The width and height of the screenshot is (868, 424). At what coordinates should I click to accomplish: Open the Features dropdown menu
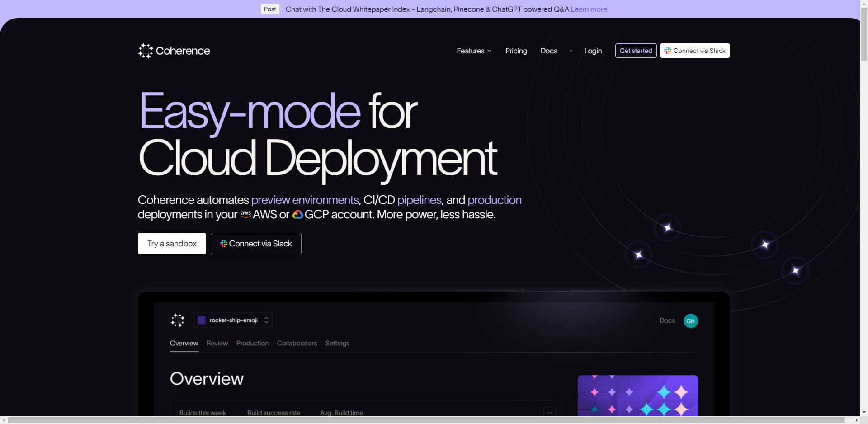[474, 51]
